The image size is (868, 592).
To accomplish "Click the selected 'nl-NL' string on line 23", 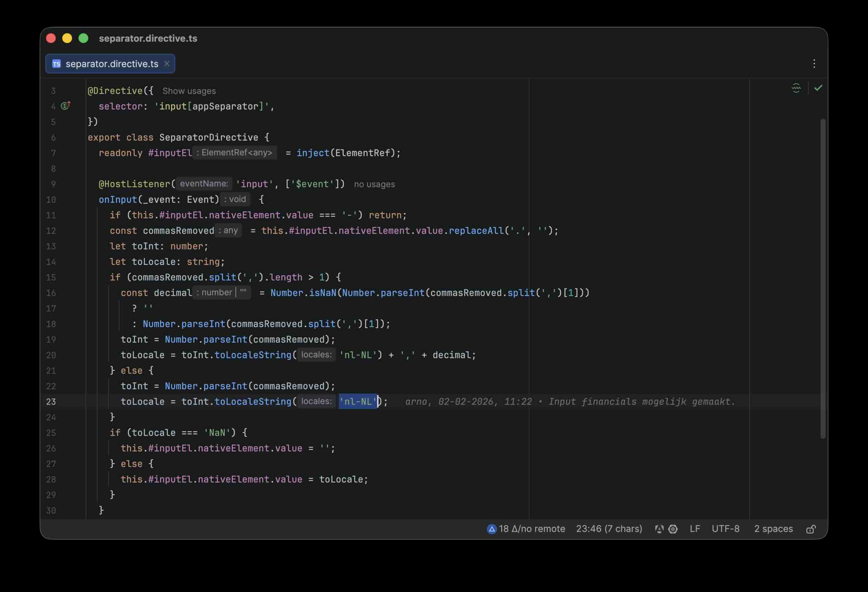I will coord(358,402).
